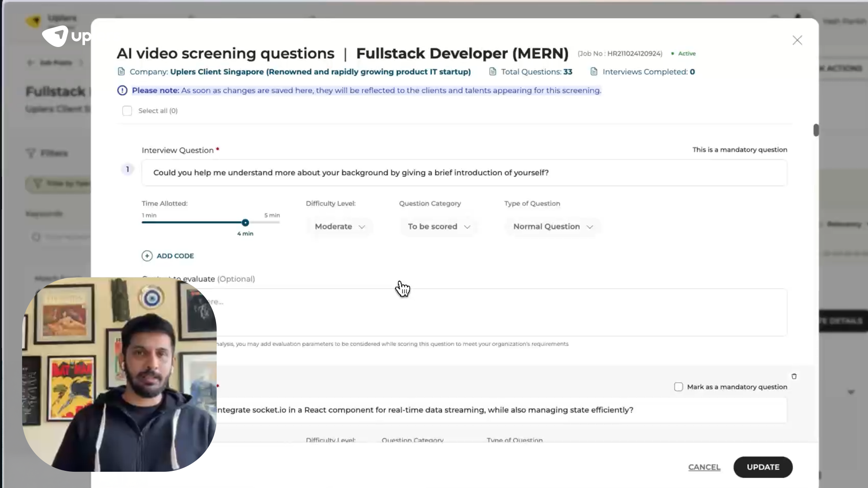Viewport: 868px width, 488px height.
Task: Click the first interview question text field
Action: (464, 173)
